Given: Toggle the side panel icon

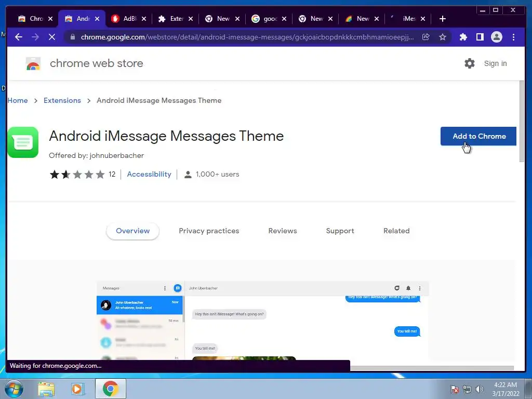Looking at the screenshot, I should click(480, 37).
